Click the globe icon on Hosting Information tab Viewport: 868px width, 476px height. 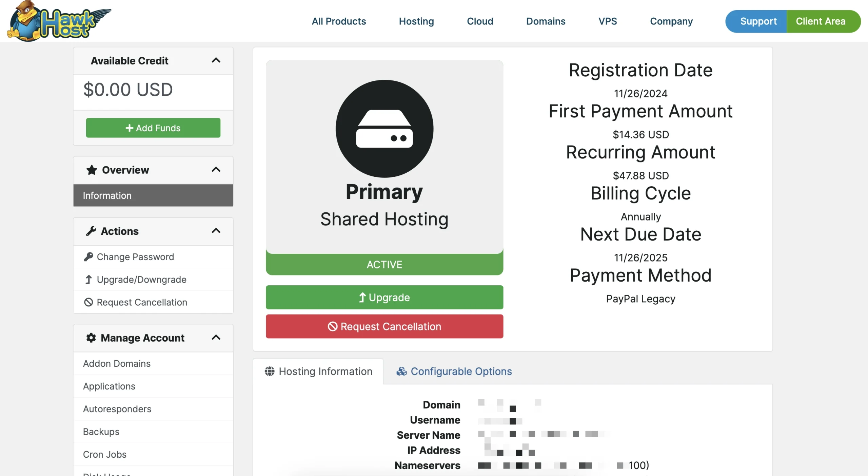(270, 372)
